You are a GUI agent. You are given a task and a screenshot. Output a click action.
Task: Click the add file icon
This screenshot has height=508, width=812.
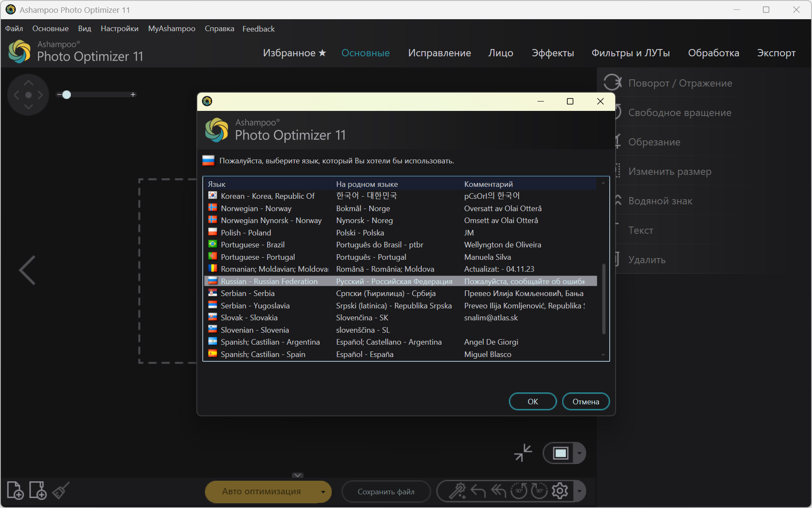click(x=15, y=491)
